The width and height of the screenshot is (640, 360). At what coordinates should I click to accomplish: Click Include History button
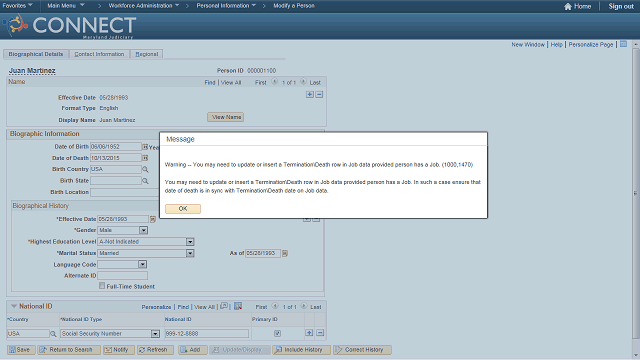click(x=301, y=350)
